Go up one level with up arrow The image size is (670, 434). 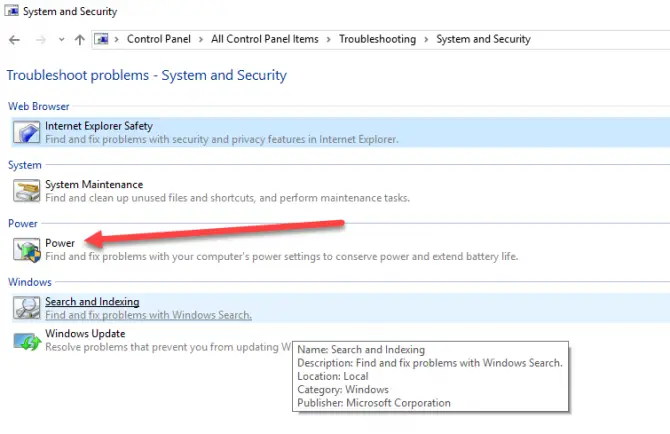(x=79, y=40)
